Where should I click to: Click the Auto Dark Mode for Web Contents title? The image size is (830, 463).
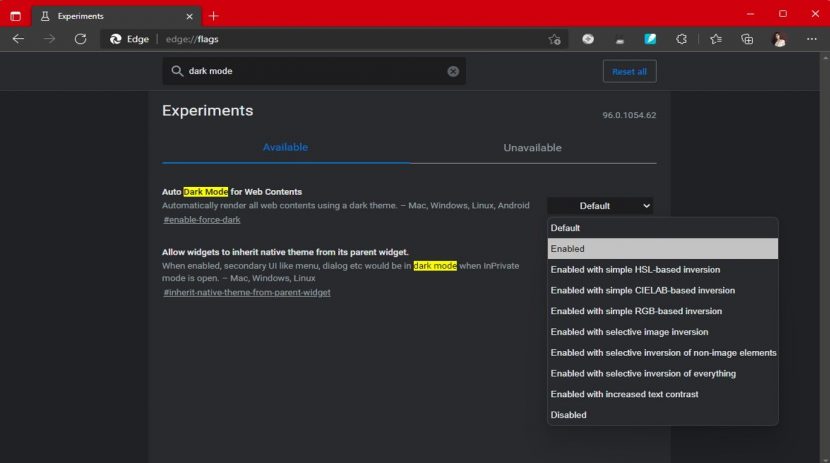(x=232, y=192)
